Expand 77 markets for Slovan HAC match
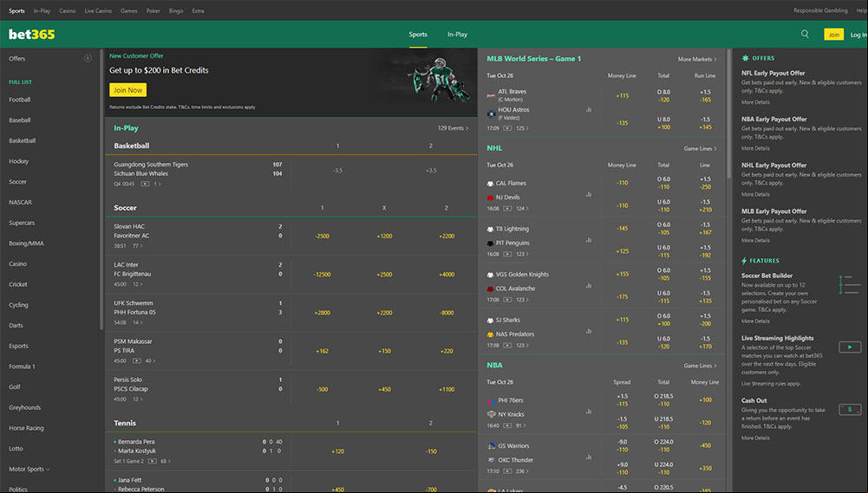The image size is (868, 493). click(137, 246)
